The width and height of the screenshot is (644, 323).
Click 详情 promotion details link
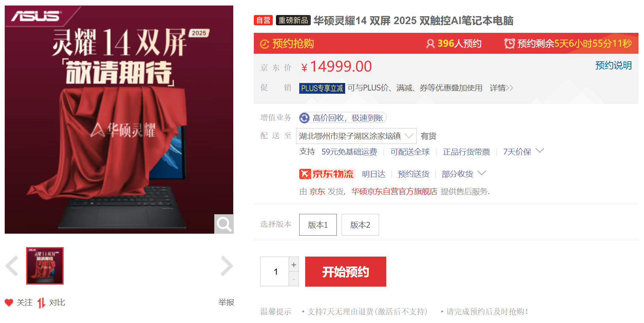(501, 88)
